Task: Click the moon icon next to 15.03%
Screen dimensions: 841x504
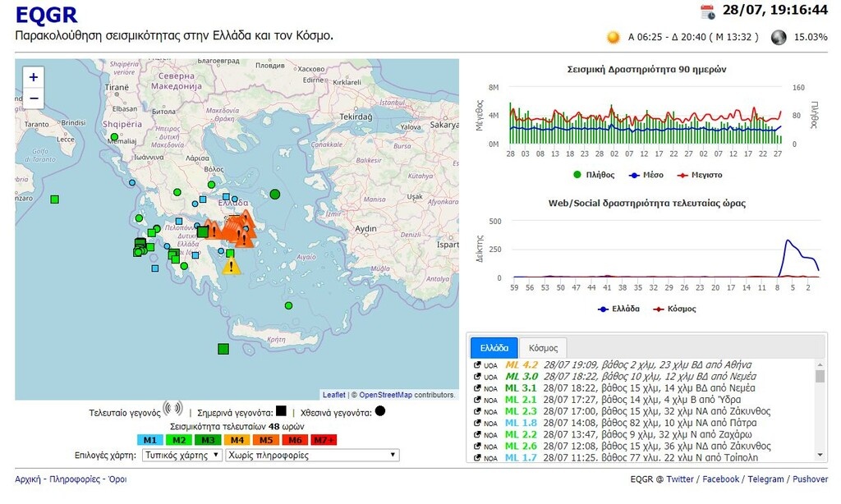Action: point(778,36)
